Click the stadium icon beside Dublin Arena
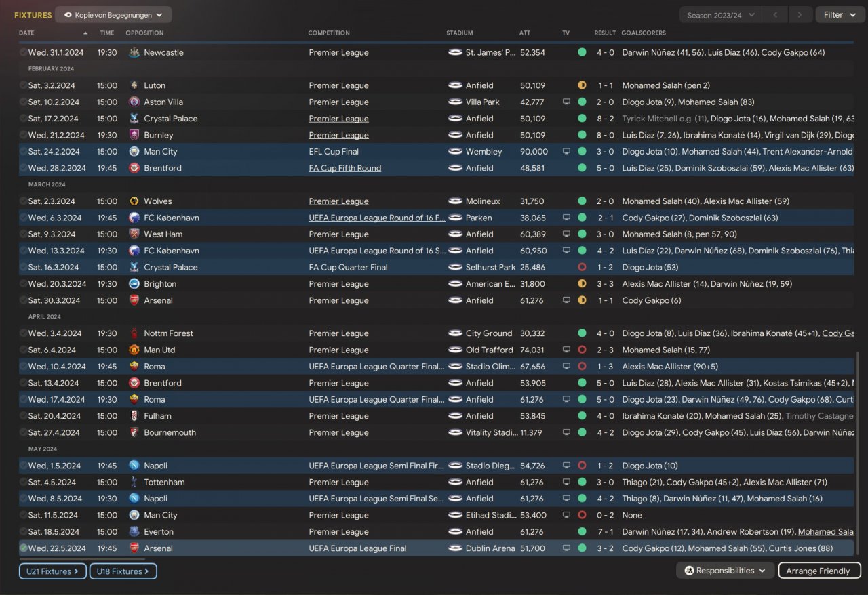Viewport: 868px width, 595px height. point(455,548)
